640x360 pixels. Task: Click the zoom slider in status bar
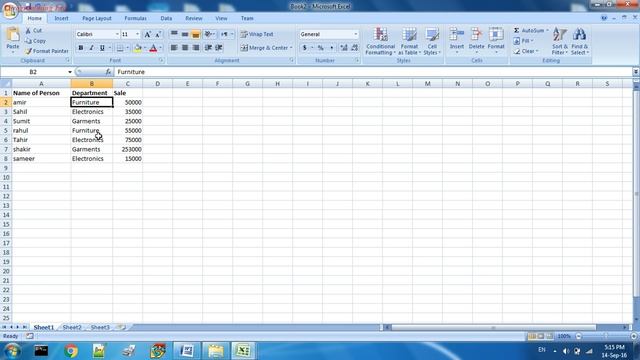[606, 336]
